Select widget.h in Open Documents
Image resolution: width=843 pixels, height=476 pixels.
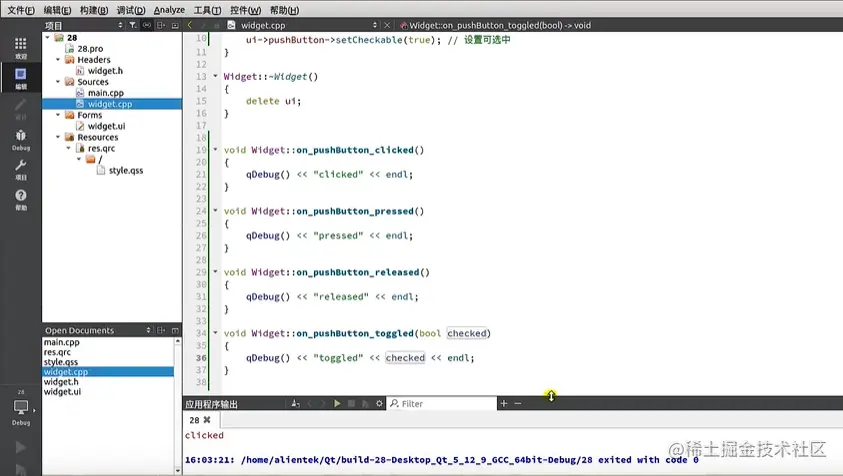[x=61, y=382]
